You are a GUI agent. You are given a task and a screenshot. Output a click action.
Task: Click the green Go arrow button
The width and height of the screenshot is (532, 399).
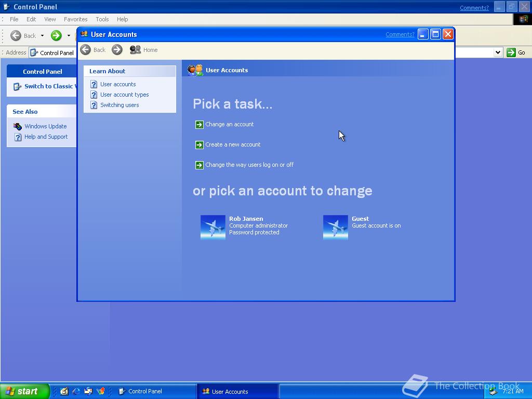tap(511, 52)
